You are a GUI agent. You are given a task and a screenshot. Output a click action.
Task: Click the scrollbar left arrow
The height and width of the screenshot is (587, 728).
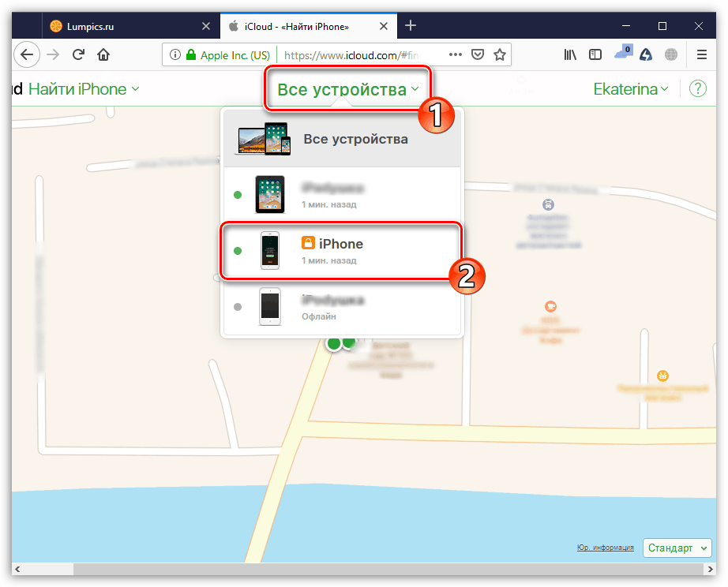coord(17,570)
